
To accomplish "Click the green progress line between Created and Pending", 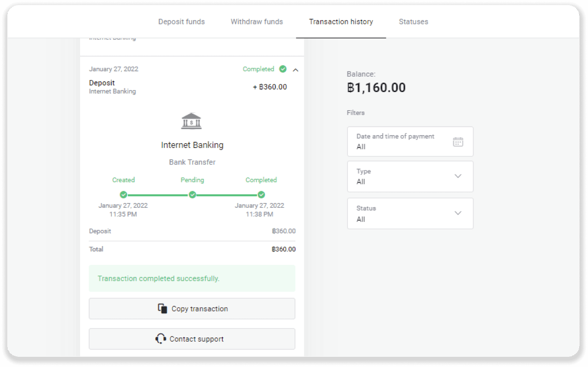I will pyautogui.click(x=158, y=195).
